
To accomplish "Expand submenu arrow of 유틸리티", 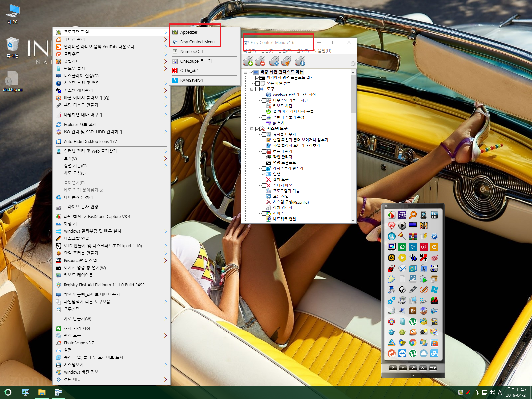I will 165,61.
